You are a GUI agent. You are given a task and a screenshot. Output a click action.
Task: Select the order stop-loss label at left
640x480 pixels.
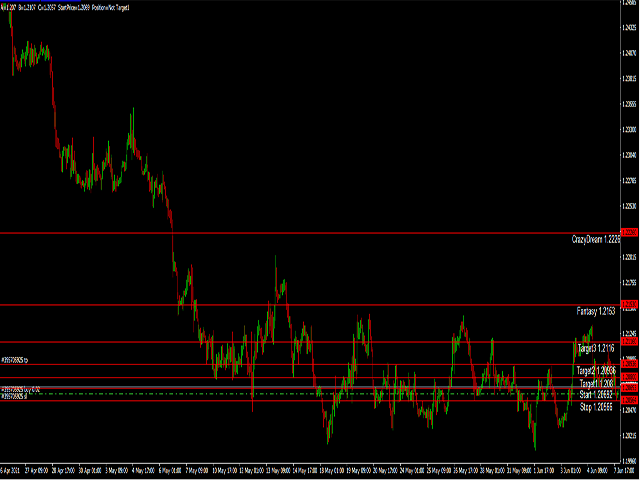pos(14,396)
